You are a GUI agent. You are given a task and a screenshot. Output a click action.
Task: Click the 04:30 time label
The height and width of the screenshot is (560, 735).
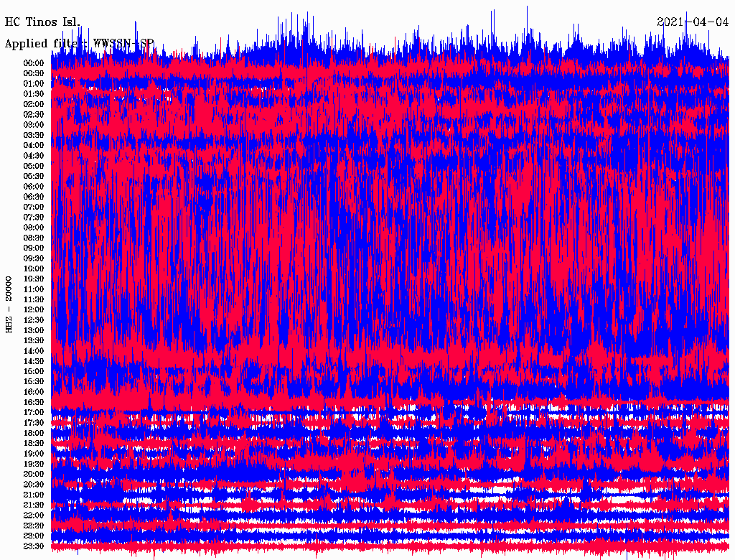pos(34,156)
